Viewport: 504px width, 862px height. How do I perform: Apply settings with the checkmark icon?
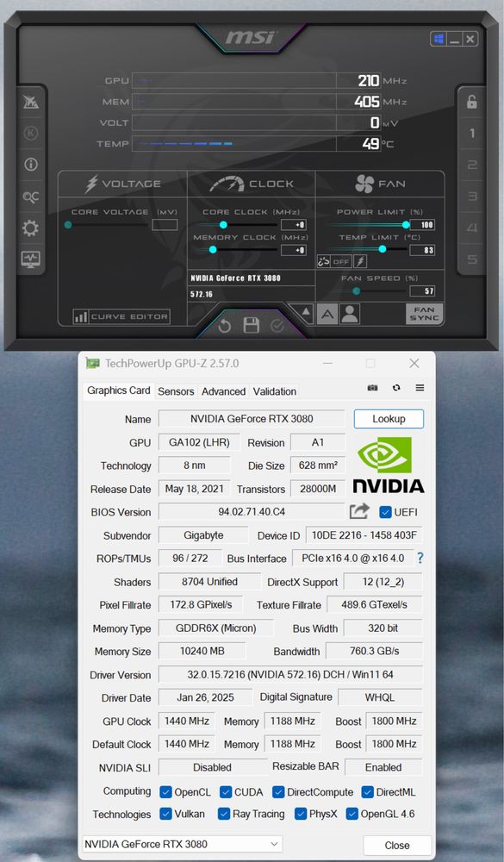pyautogui.click(x=277, y=326)
